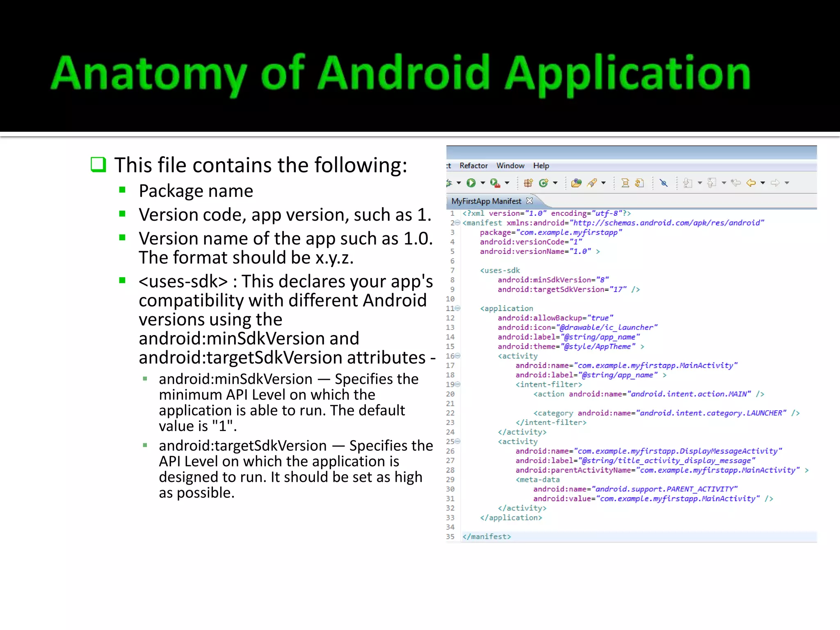Image resolution: width=840 pixels, height=630 pixels.
Task: Collapse the intent-filter element at line 19
Action: 458,384
